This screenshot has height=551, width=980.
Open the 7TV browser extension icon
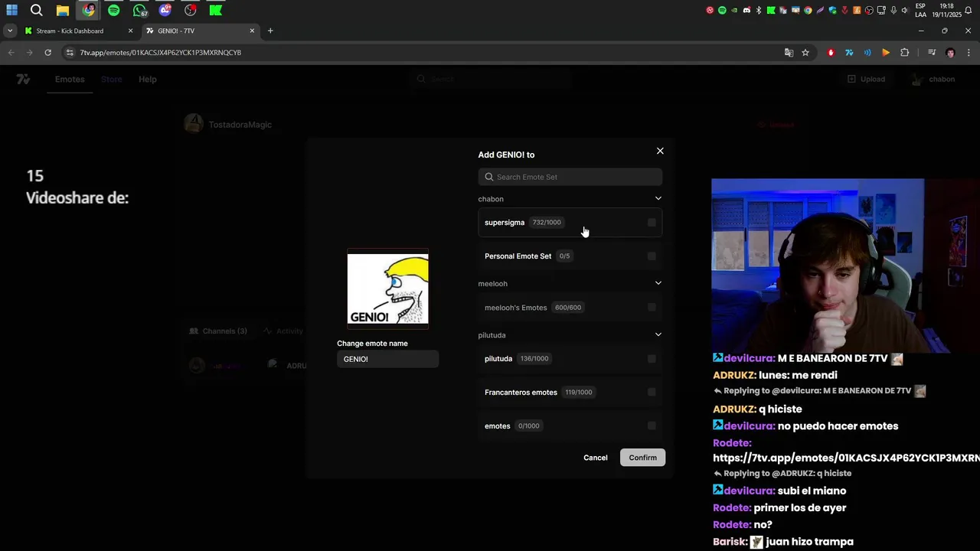click(x=849, y=52)
